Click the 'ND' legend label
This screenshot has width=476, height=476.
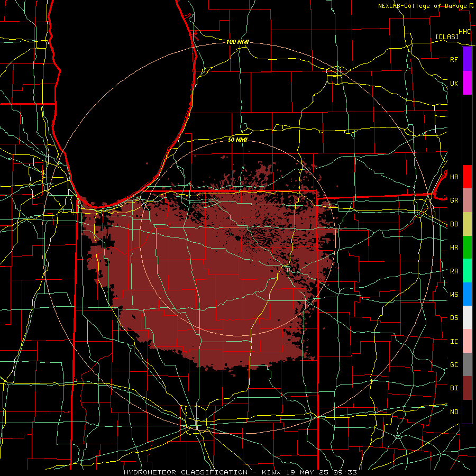(454, 411)
